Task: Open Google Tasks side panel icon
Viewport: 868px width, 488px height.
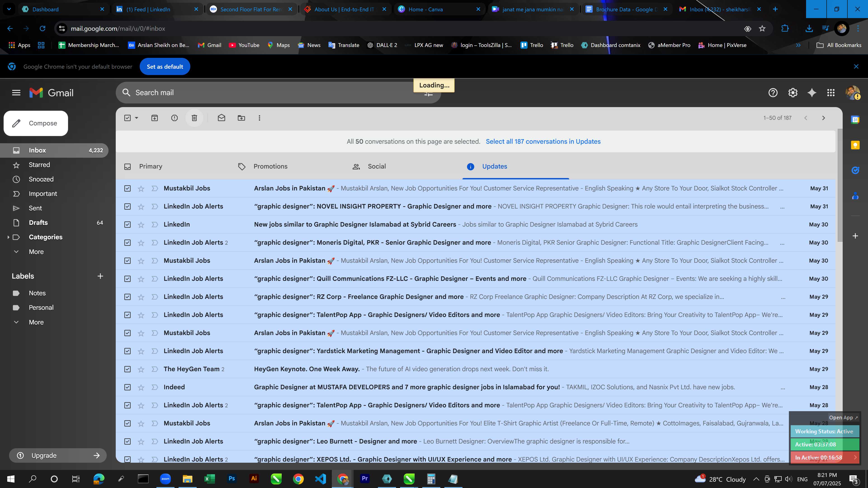Action: tap(855, 170)
